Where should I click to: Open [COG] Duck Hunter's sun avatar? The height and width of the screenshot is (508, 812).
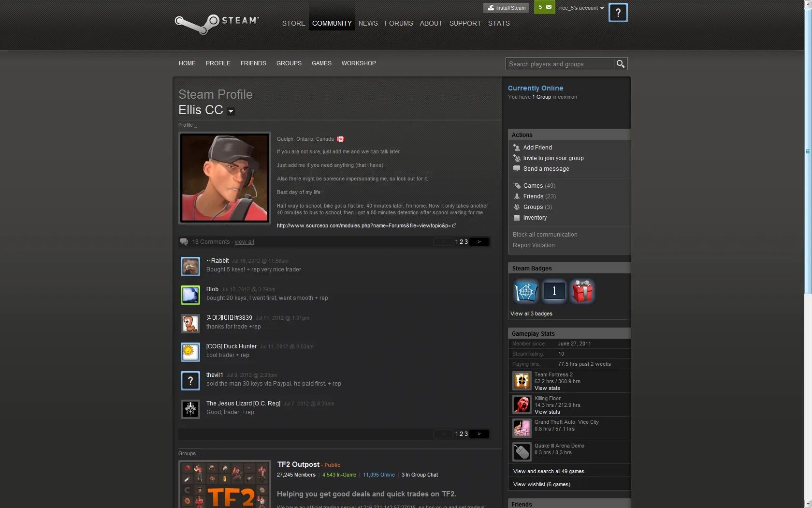190,352
